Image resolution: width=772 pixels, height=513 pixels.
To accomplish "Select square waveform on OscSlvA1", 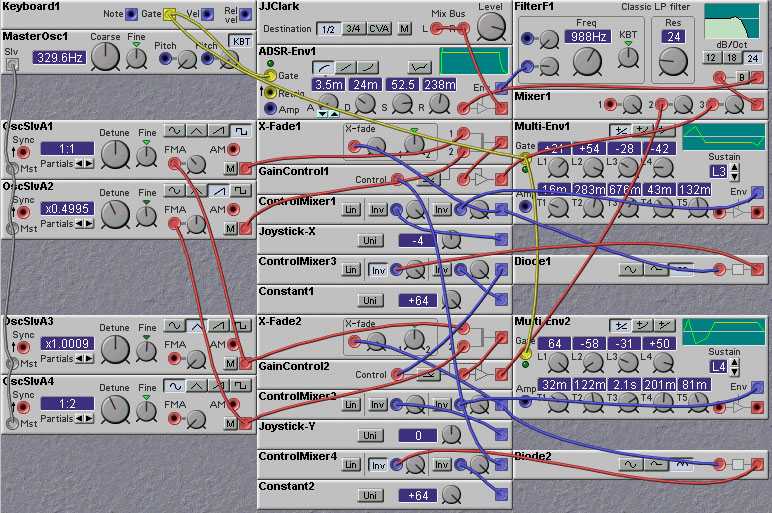I will (x=241, y=131).
